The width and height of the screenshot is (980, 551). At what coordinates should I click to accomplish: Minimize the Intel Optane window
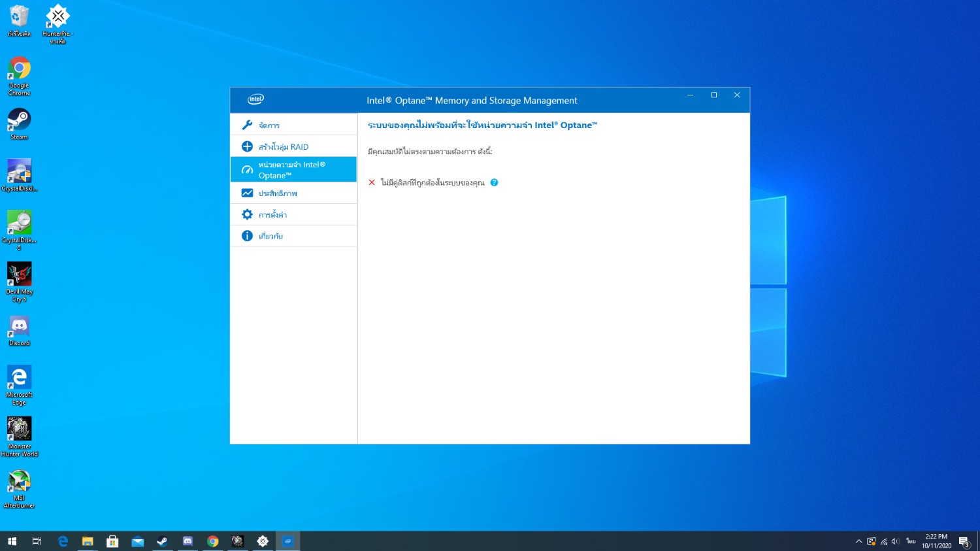click(x=690, y=95)
